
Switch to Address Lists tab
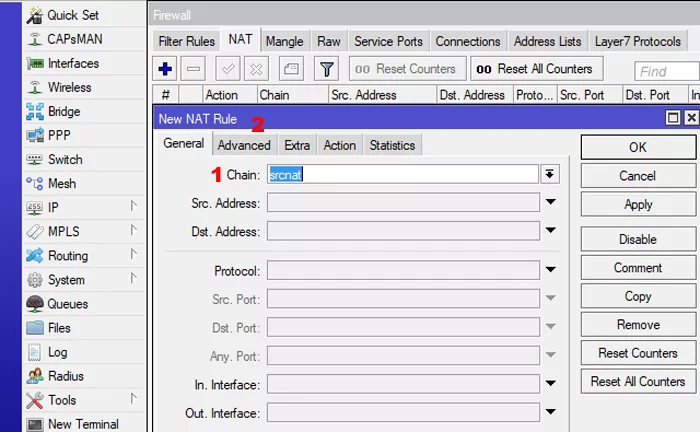point(547,42)
